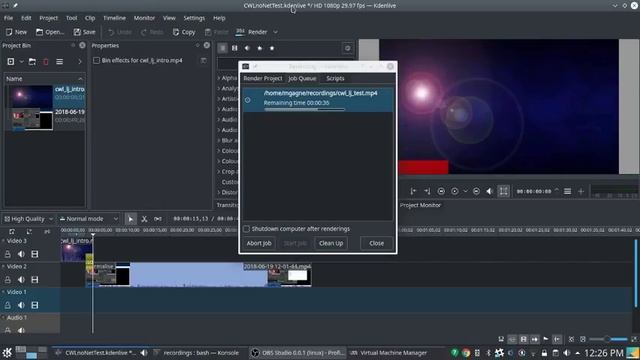
Task: Open the Render button dropdown arrow
Action: point(276,32)
